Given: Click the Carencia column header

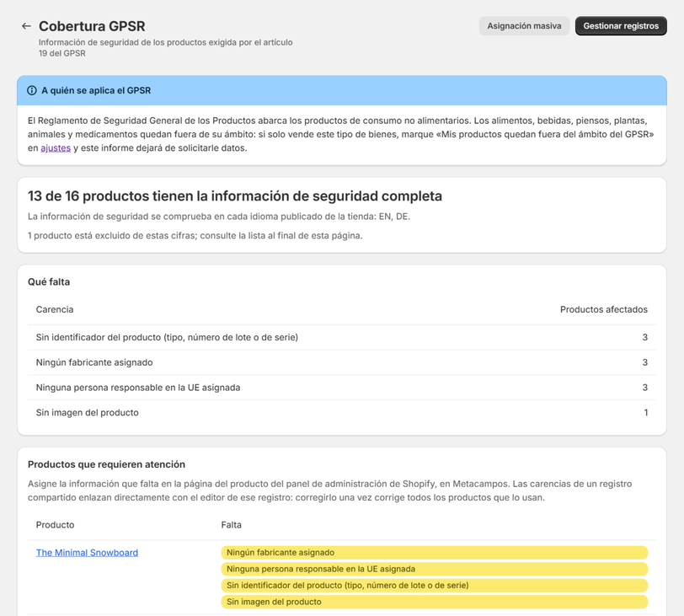Looking at the screenshot, I should 55,309.
